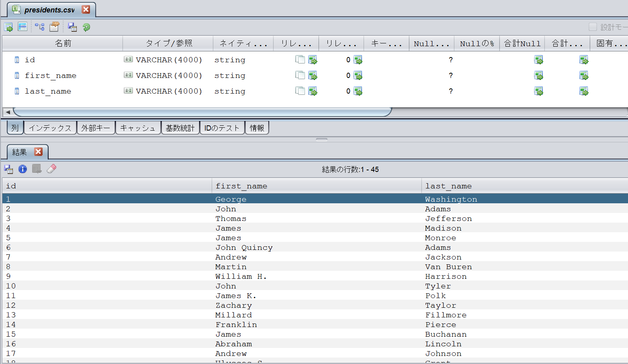Viewport: 628px width, 364px height.
Task: Click the 合計Null column header
Action: (522, 43)
